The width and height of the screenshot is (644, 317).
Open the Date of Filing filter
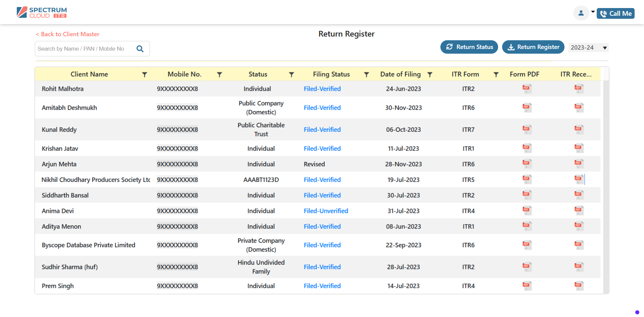pos(430,74)
